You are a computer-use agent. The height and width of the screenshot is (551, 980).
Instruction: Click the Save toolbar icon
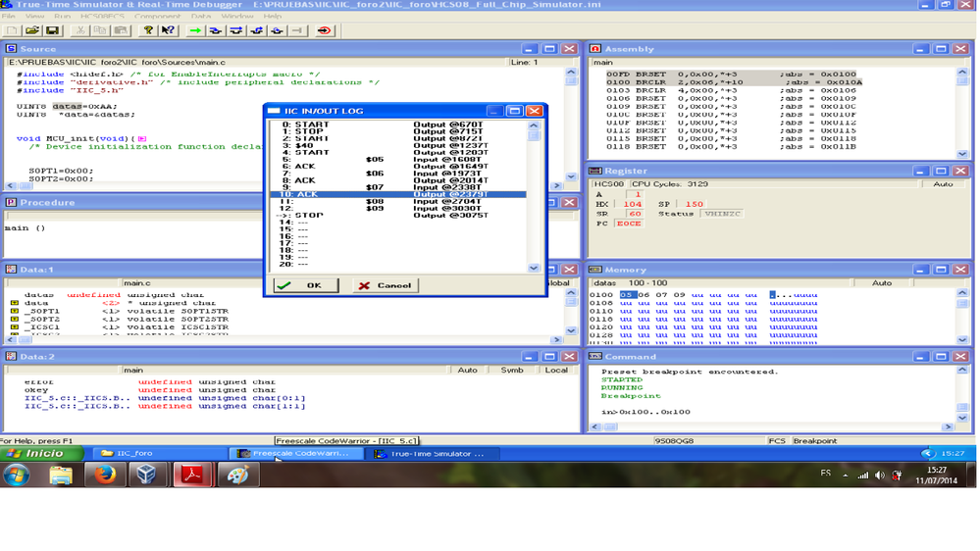pos(53,30)
